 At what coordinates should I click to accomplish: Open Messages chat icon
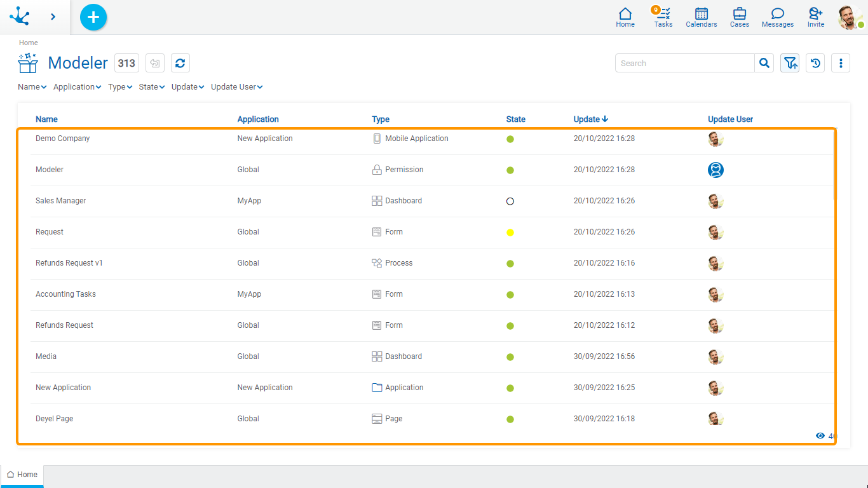tap(778, 17)
